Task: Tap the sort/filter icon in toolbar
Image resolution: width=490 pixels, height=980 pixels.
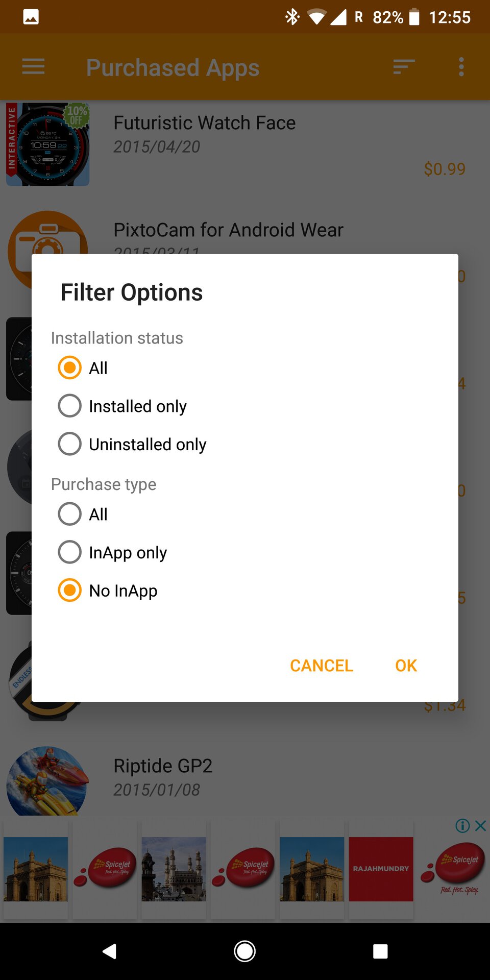Action: tap(404, 67)
